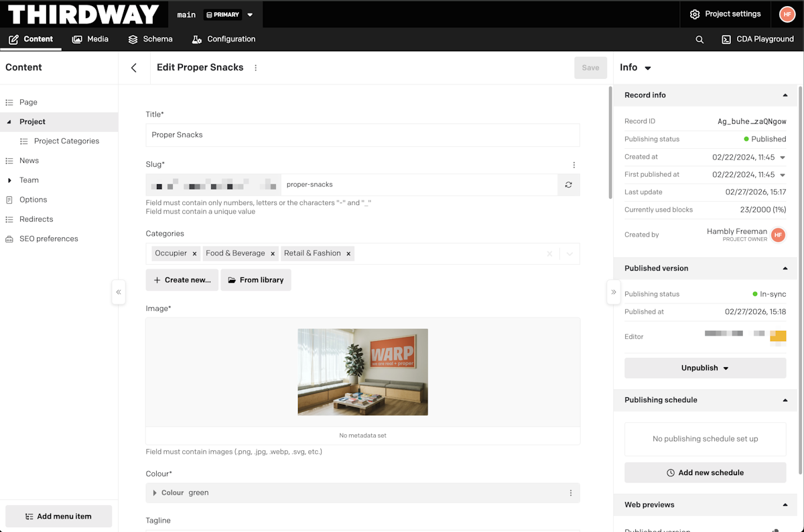Collapse the Publishing schedule section

click(785, 400)
